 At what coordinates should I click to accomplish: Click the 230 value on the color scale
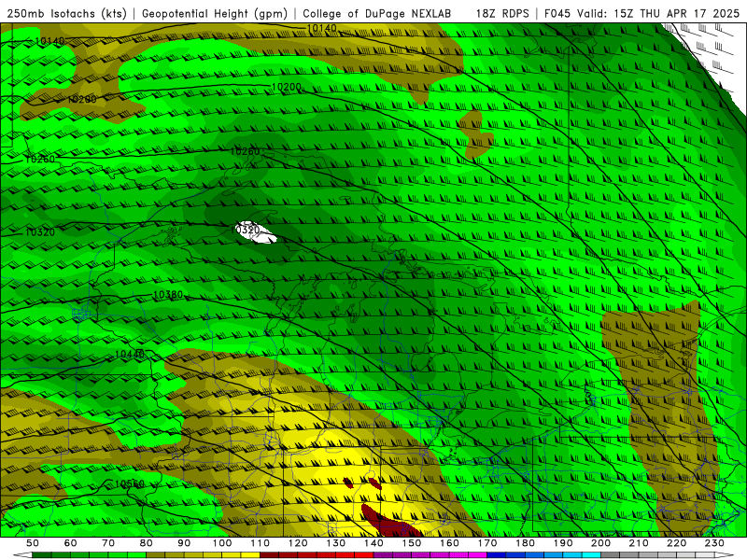714,543
